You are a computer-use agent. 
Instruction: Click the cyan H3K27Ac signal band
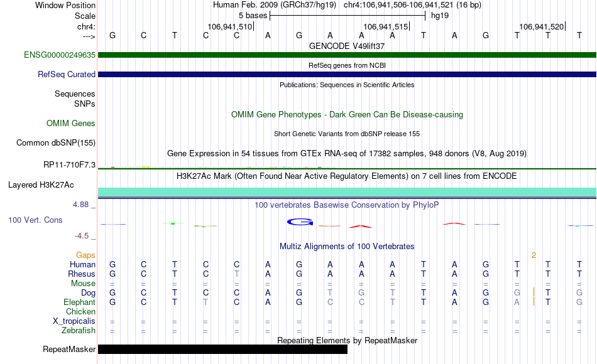[347, 192]
